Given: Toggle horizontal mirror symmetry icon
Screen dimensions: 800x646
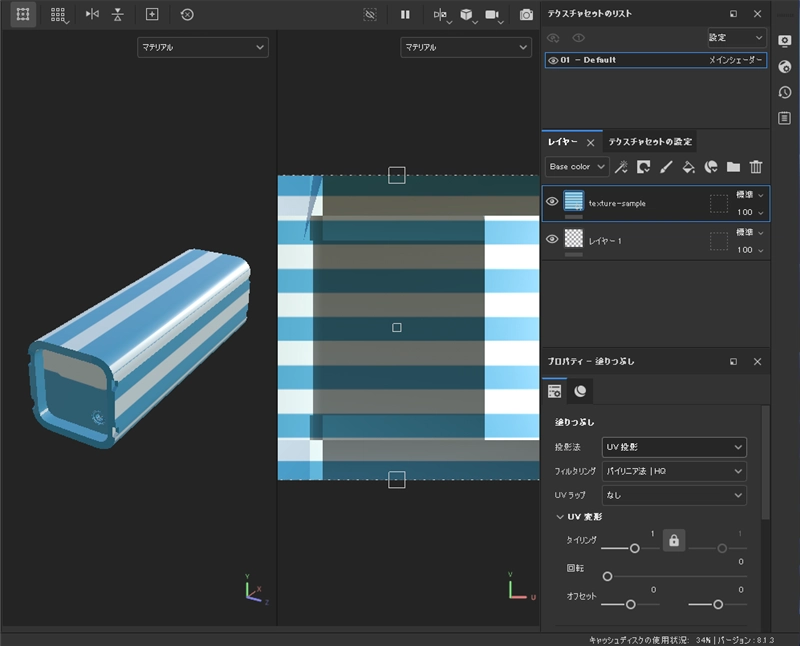Looking at the screenshot, I should pyautogui.click(x=92, y=14).
